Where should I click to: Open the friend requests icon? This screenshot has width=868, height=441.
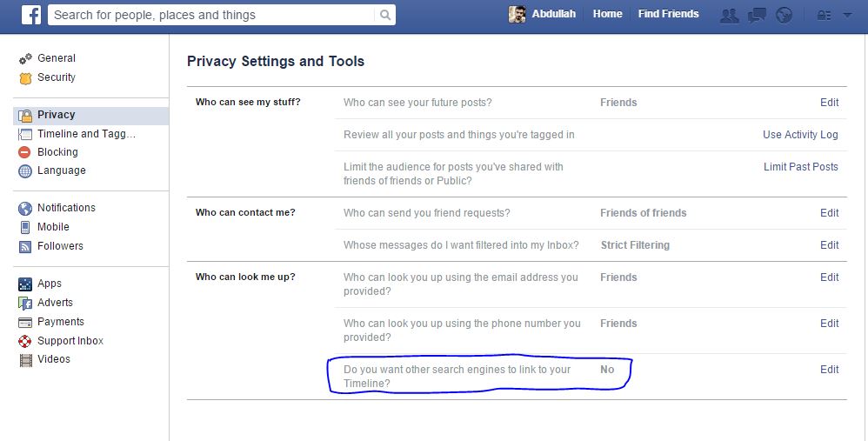(729, 16)
